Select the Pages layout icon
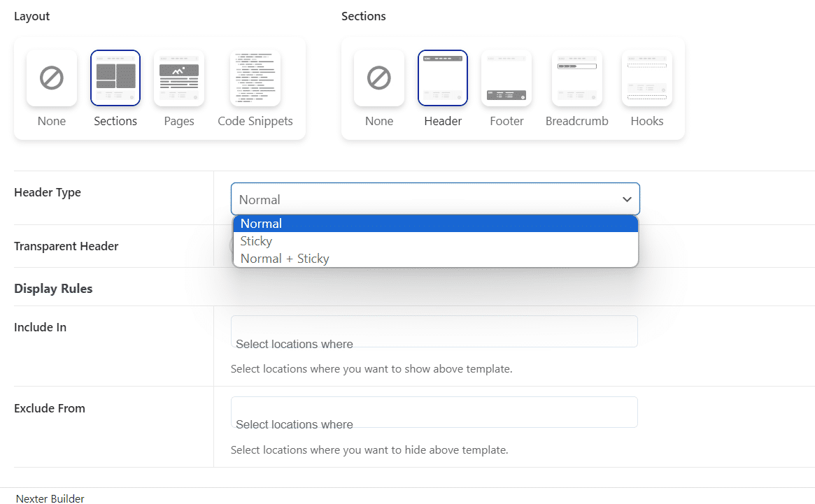Image resolution: width=815 pixels, height=504 pixels. pos(179,78)
